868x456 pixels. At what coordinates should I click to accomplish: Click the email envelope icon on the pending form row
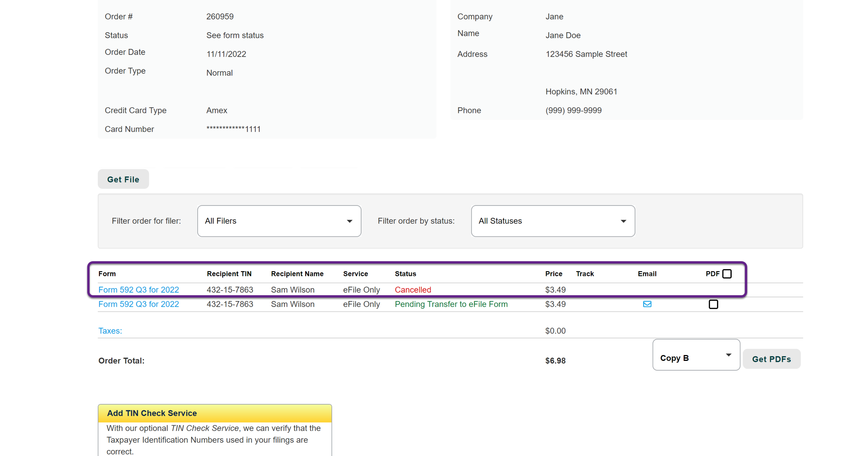point(647,304)
